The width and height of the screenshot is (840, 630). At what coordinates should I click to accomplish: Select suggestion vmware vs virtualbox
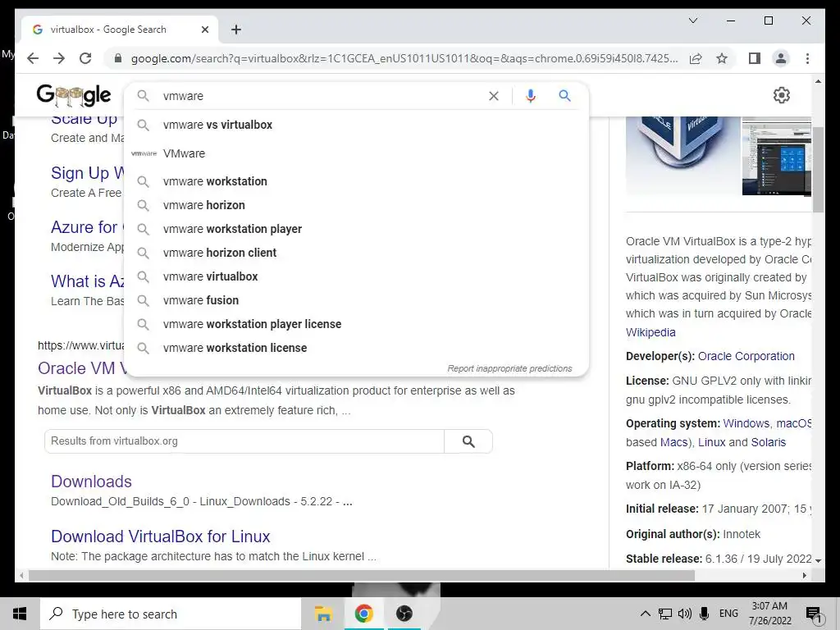356,125
